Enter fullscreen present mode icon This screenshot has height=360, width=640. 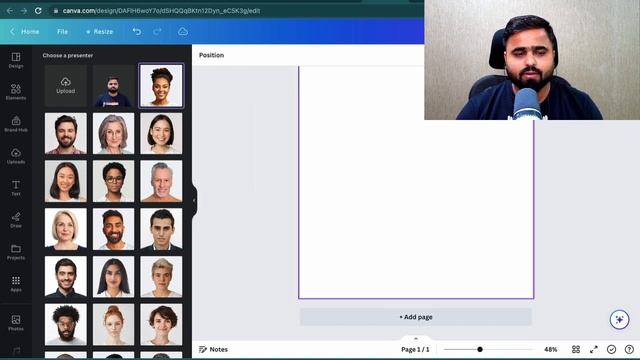pyautogui.click(x=594, y=349)
